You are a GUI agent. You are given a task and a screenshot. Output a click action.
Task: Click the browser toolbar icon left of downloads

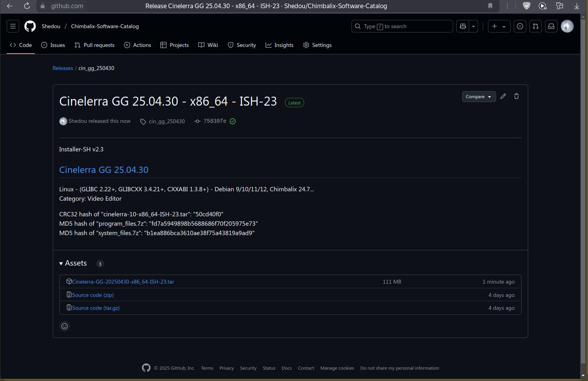[559, 6]
